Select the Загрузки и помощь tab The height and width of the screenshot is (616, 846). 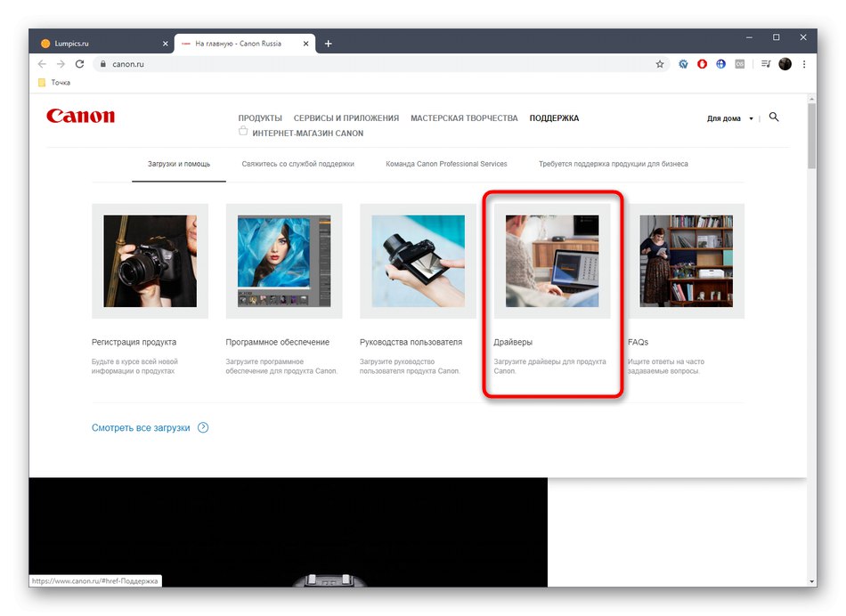[x=179, y=164]
